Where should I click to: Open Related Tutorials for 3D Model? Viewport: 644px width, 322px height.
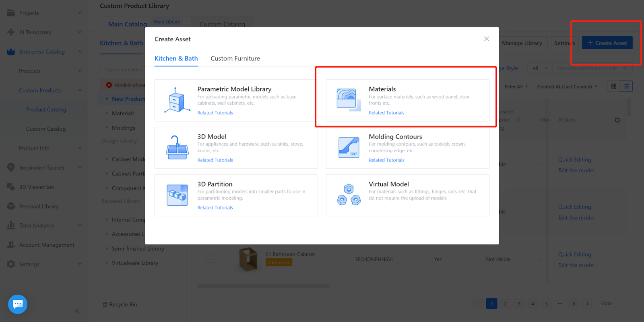coord(215,160)
